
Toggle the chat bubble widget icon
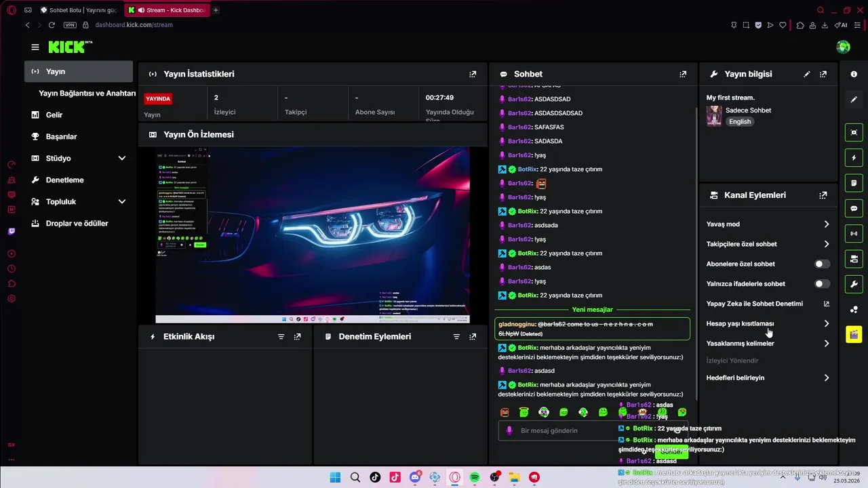click(854, 208)
